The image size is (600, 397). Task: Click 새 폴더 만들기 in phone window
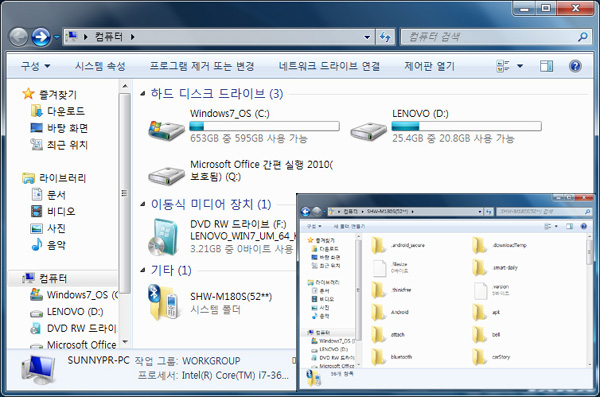pos(349,227)
